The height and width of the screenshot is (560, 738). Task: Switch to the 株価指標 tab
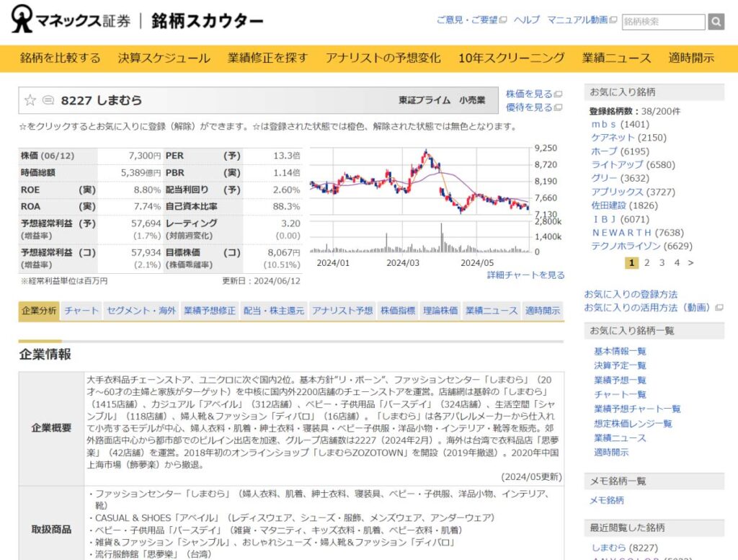(x=398, y=311)
